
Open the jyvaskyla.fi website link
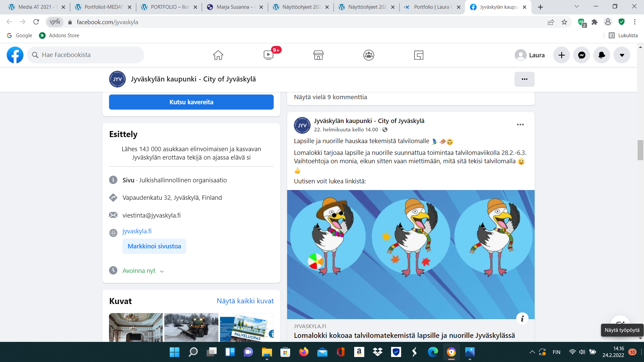click(x=137, y=231)
